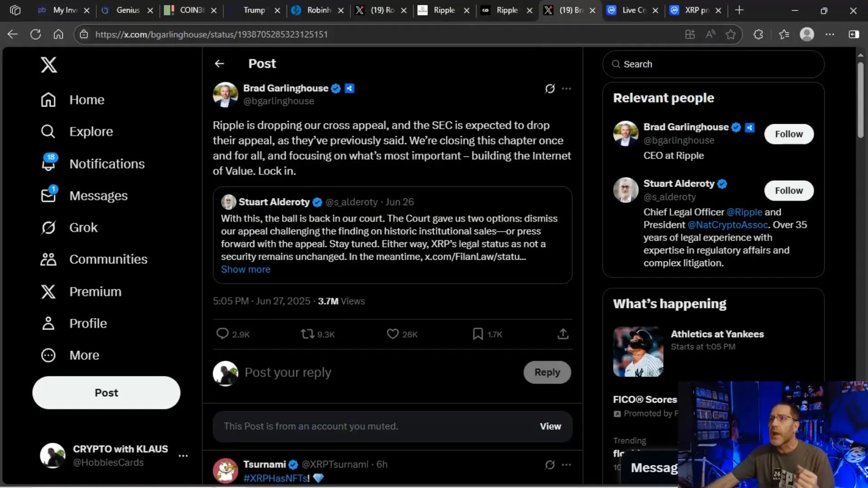The height and width of the screenshot is (488, 868).
Task: Click the Reply button
Action: [547, 372]
